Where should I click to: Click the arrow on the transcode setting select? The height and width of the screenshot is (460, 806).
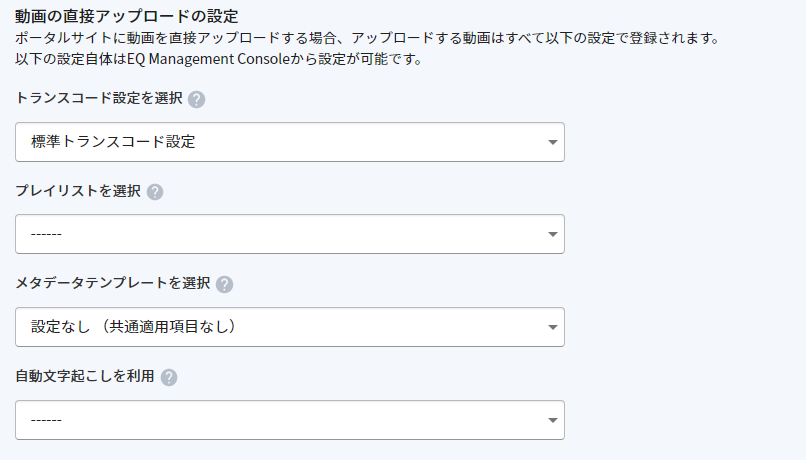tap(553, 142)
